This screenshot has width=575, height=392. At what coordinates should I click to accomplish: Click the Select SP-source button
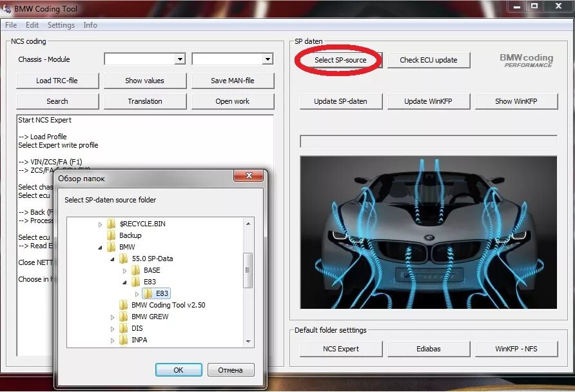pos(340,60)
